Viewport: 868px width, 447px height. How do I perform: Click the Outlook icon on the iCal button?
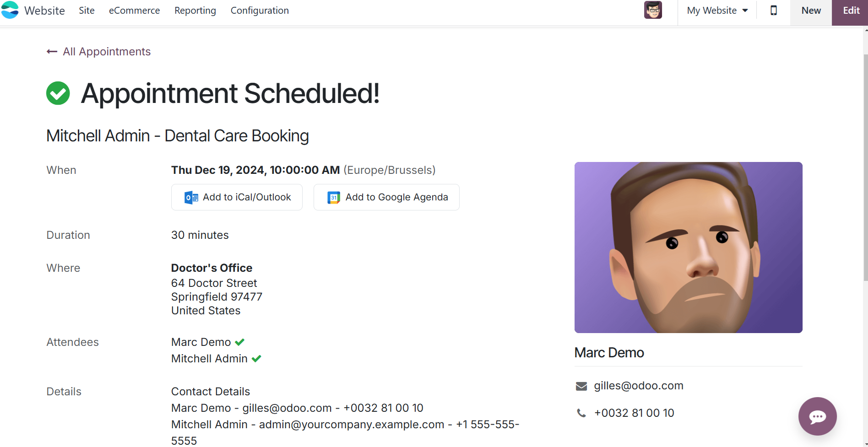[191, 198]
